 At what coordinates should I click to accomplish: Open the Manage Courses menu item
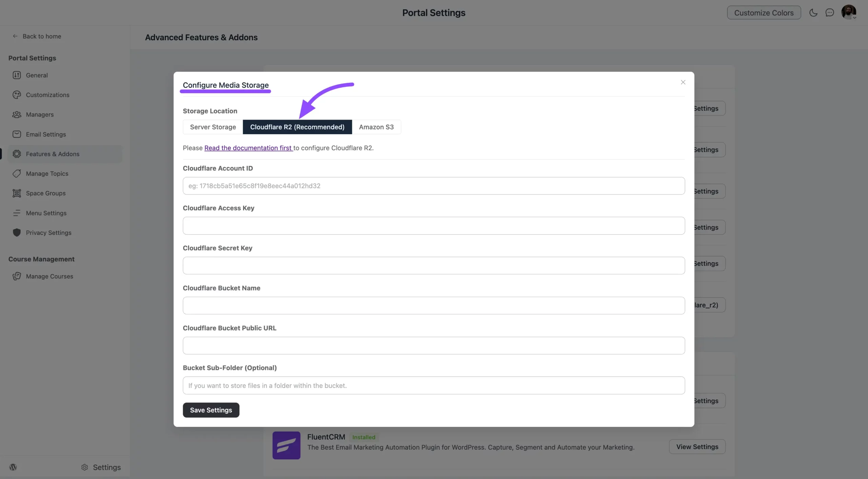pyautogui.click(x=65, y=276)
